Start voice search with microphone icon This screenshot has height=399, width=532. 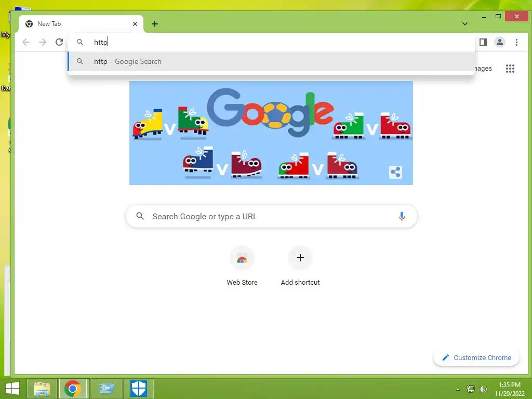(x=402, y=216)
